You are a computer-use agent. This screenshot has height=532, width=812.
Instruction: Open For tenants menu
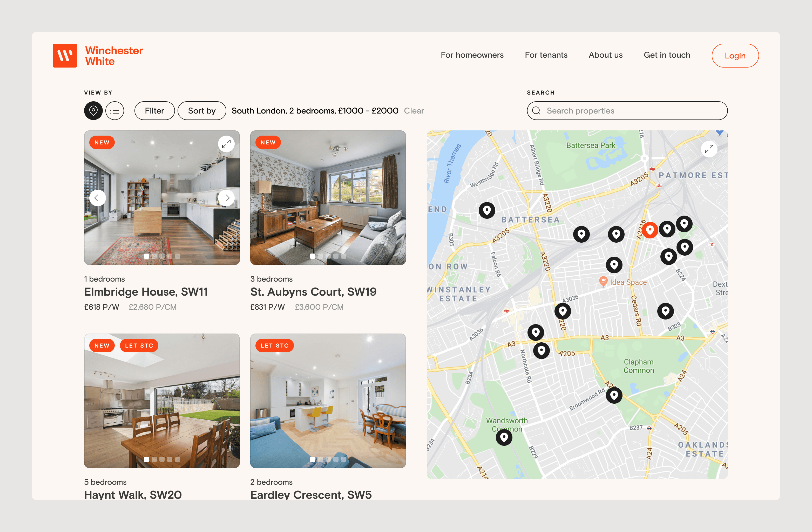pyautogui.click(x=546, y=55)
